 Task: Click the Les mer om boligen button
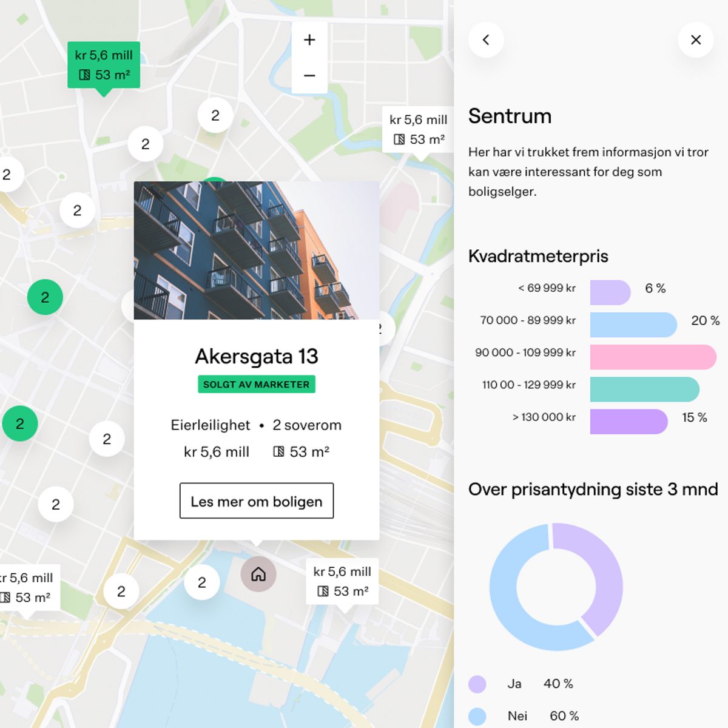(x=257, y=501)
